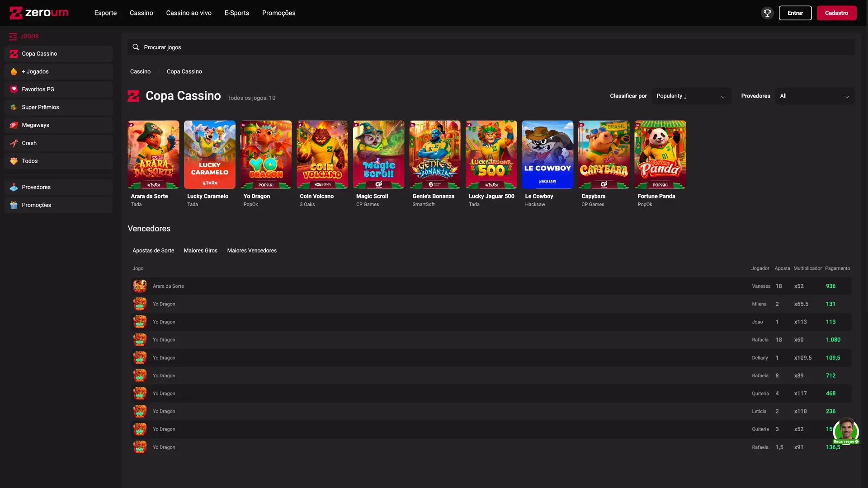
Task: Click the Todos sidebar icon
Action: click(14, 161)
